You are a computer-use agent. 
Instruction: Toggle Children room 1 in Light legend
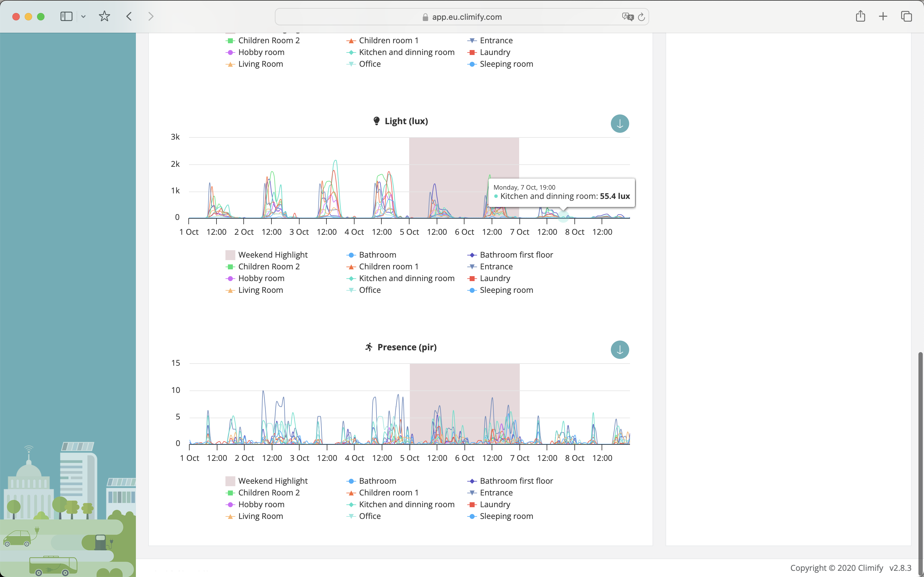[382, 267]
